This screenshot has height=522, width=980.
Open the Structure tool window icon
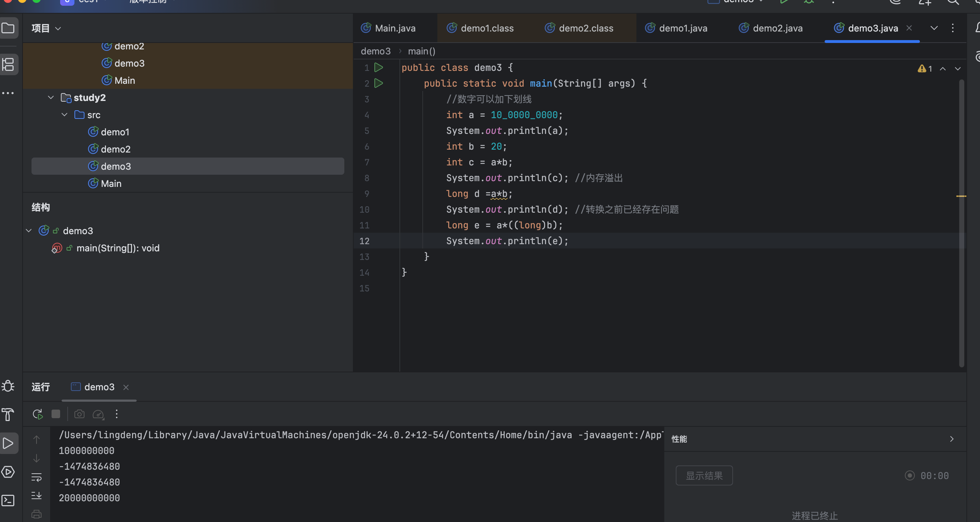pyautogui.click(x=8, y=64)
